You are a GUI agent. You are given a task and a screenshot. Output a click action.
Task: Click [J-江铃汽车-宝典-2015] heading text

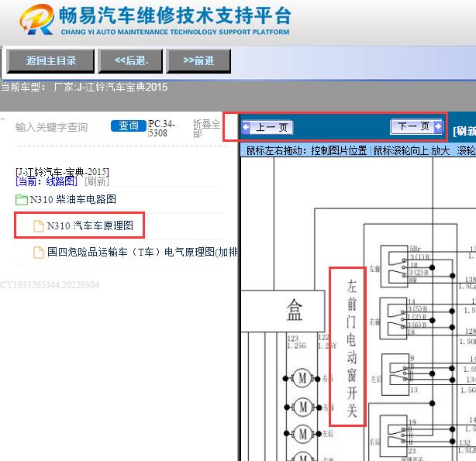coord(62,172)
